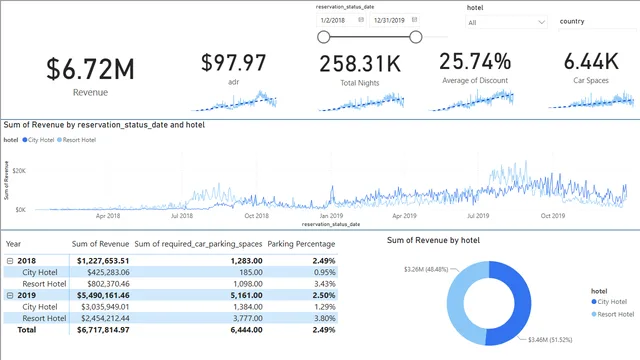
Task: Click the end date field 12/31/2019
Action: coord(394,20)
